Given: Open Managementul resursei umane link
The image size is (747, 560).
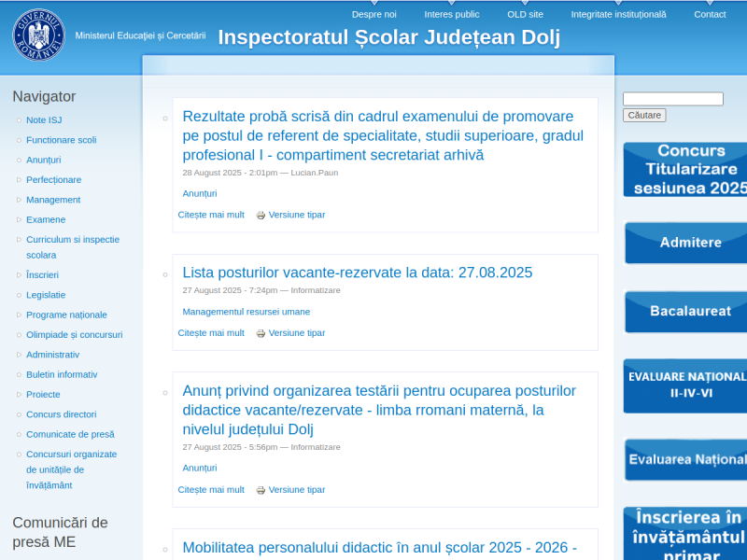Looking at the screenshot, I should [245, 312].
